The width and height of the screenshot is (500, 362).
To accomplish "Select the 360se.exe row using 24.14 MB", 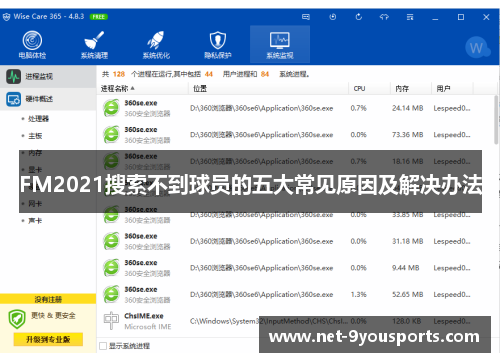I will 295,108.
